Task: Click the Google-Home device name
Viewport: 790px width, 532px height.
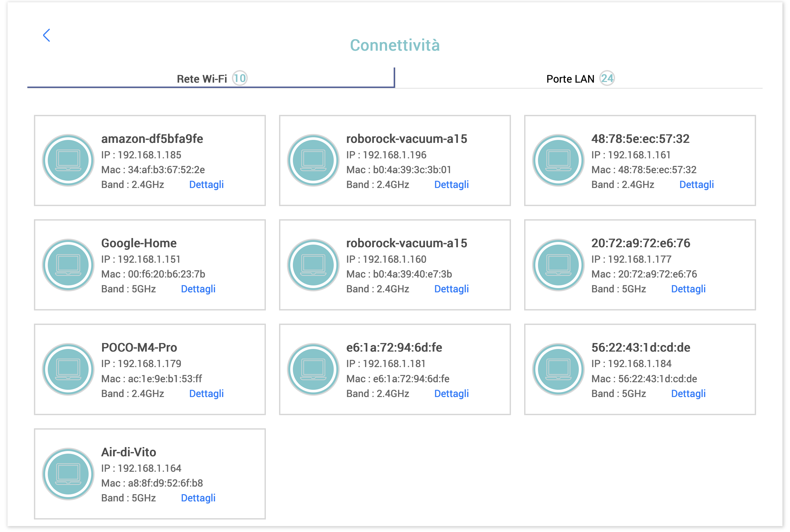Action: tap(139, 243)
